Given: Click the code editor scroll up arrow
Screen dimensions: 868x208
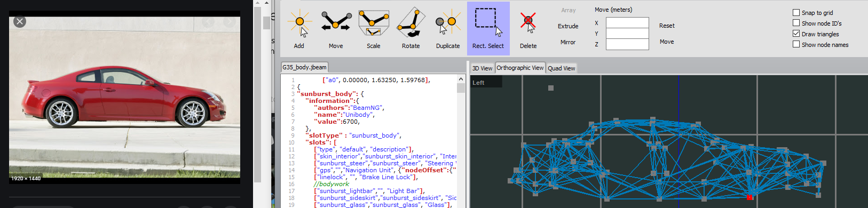Looking at the screenshot, I should pyautogui.click(x=461, y=79).
